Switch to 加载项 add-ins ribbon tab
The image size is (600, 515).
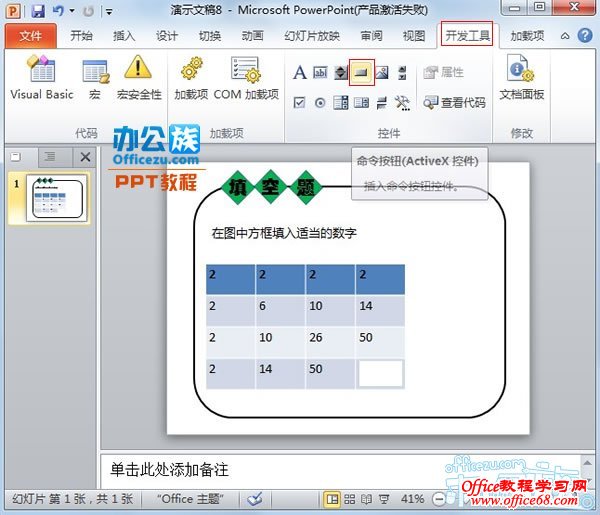tap(527, 36)
